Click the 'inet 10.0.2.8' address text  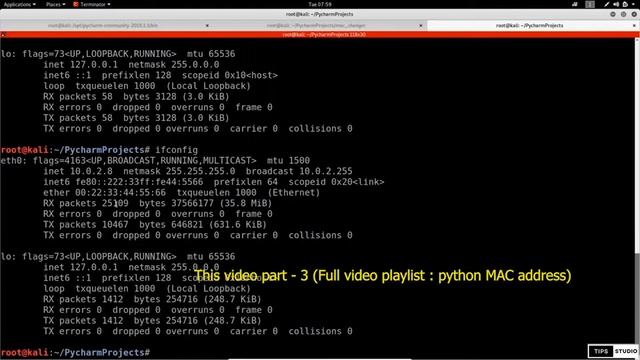(78, 171)
